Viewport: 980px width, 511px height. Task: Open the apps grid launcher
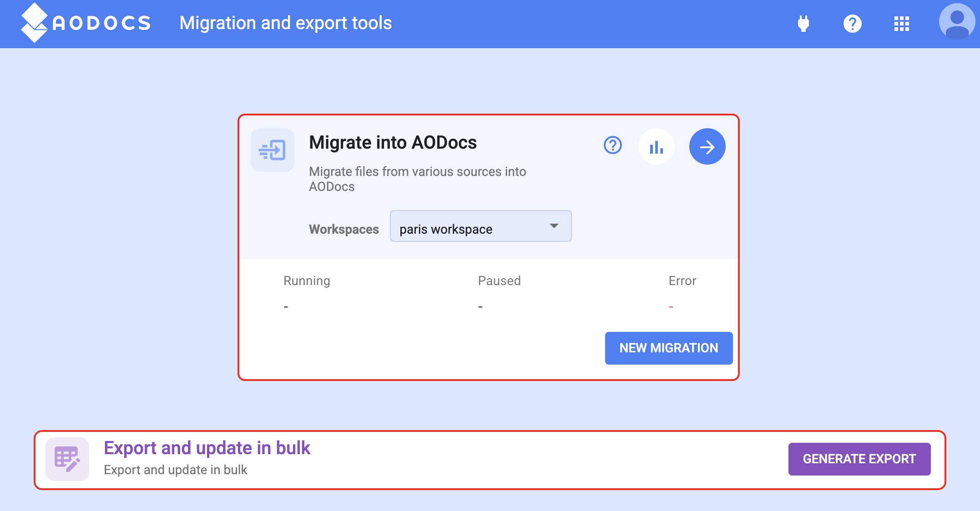point(901,24)
